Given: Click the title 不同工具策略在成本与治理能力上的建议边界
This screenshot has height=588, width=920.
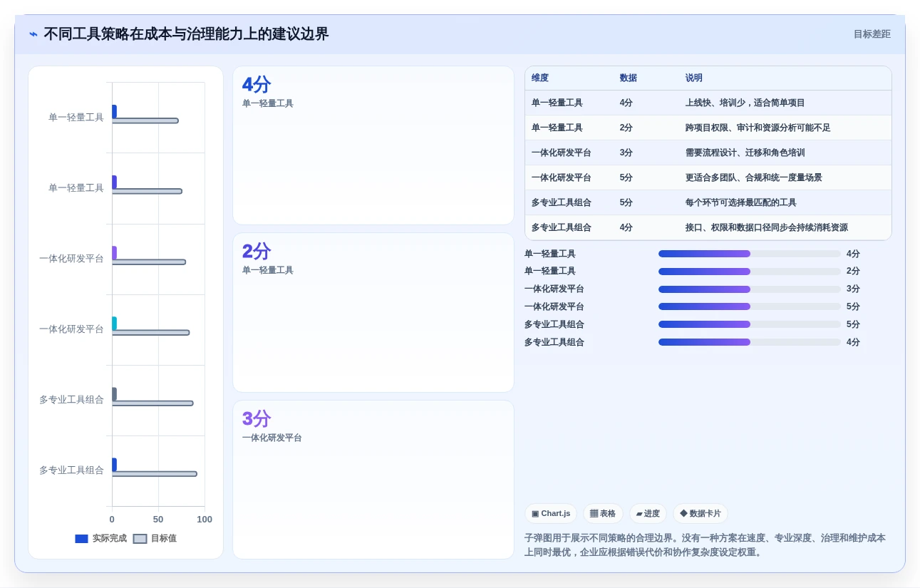Looking at the screenshot, I should tap(186, 34).
